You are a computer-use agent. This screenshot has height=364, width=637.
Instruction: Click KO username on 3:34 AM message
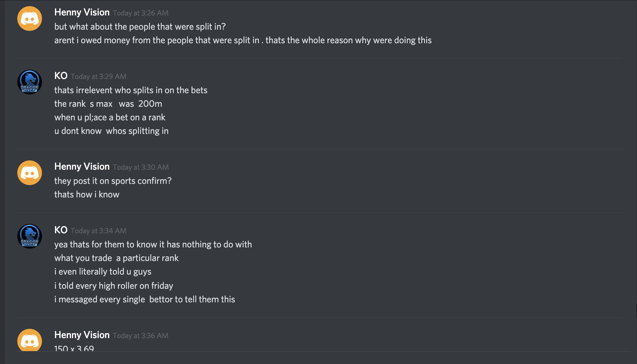61,230
